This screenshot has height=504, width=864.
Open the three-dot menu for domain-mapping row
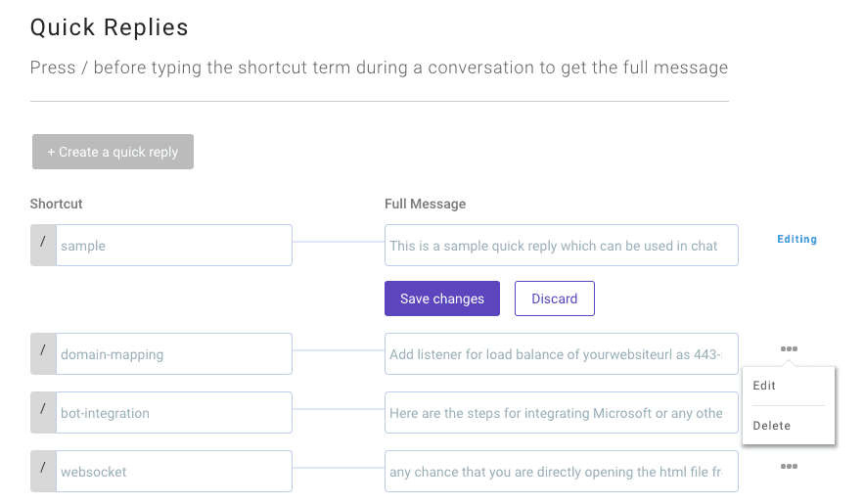pyautogui.click(x=789, y=348)
